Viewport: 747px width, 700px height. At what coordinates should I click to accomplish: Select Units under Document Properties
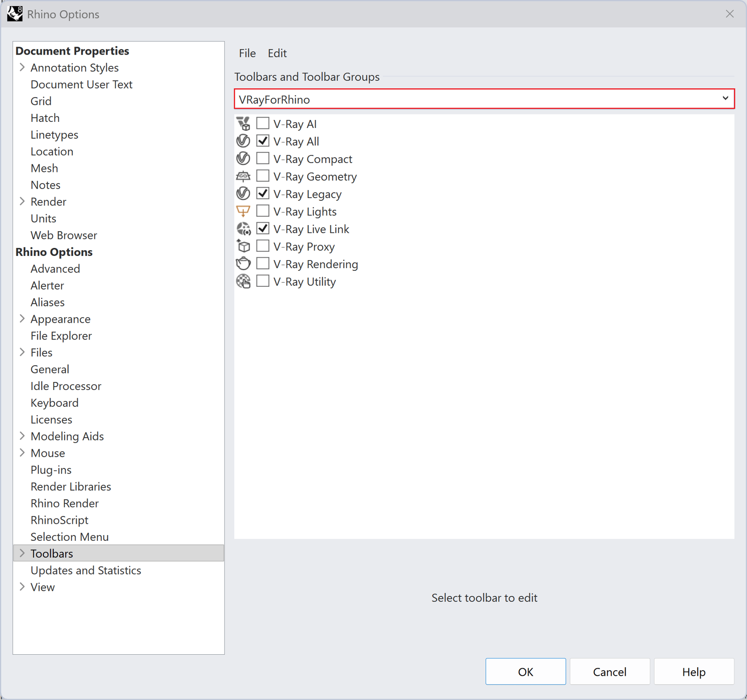pos(43,219)
